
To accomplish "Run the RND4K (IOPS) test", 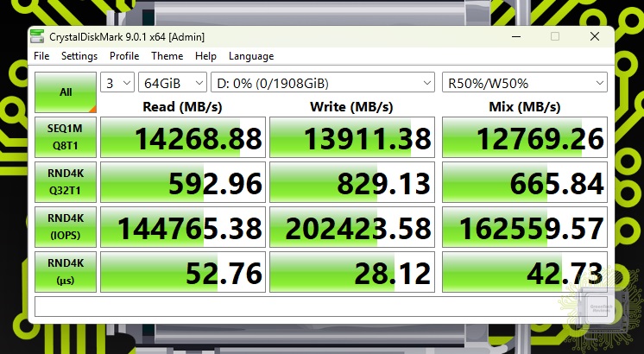I will (66, 227).
